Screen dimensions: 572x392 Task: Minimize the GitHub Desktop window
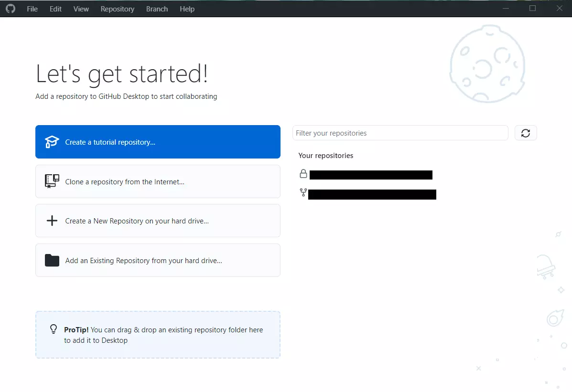506,9
